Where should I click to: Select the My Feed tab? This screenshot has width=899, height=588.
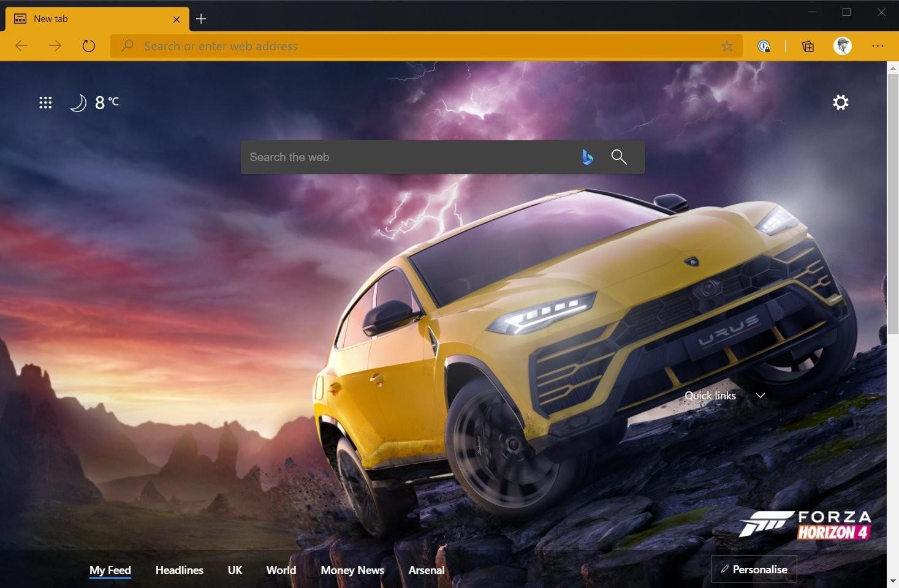(110, 570)
